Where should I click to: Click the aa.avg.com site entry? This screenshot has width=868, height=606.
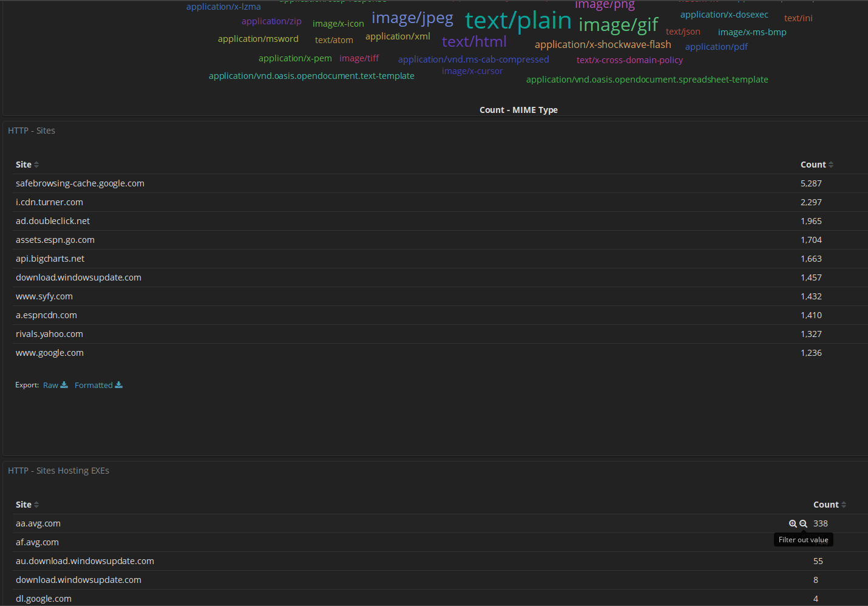[x=38, y=523]
